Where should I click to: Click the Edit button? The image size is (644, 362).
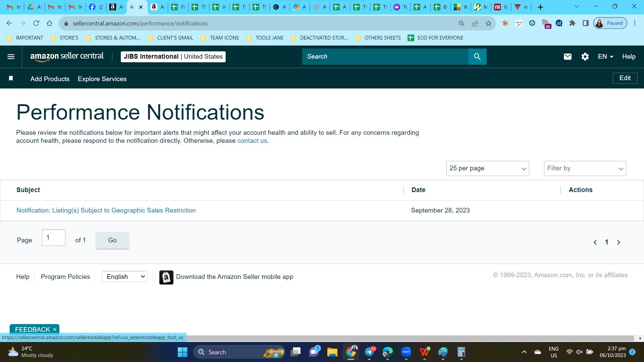[x=625, y=78]
